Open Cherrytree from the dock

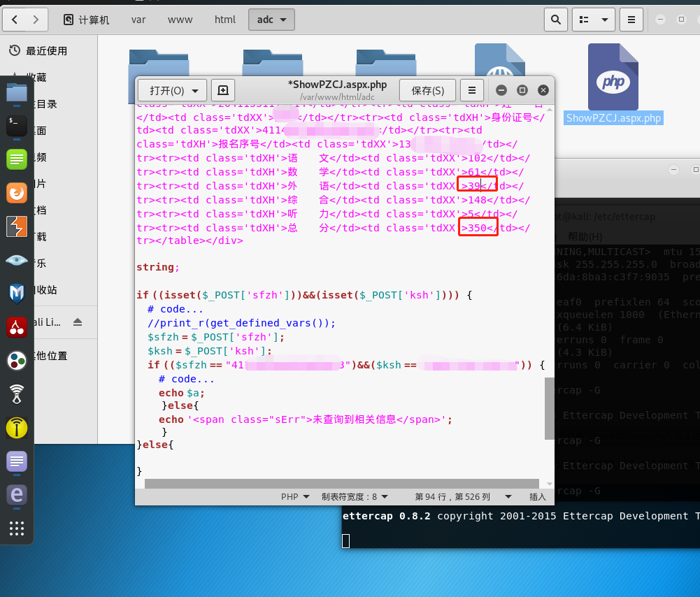[x=17, y=327]
